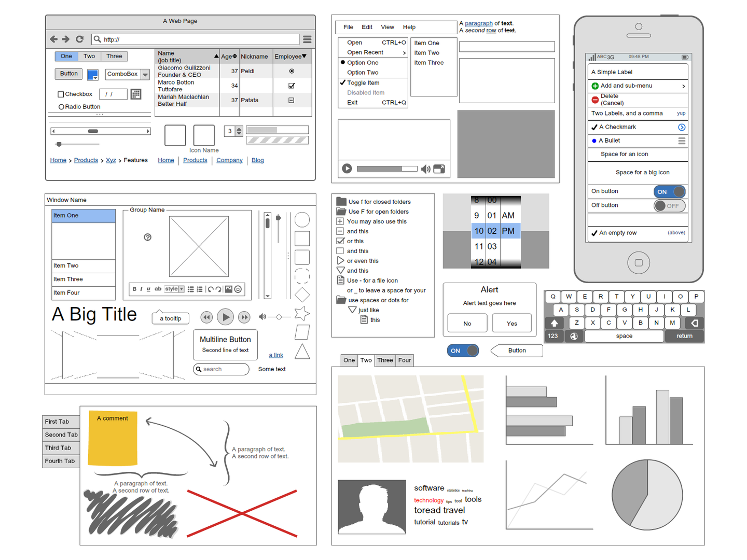Viewport: 747px width, 560px height.
Task: Click the diamond shape icon
Action: (x=302, y=295)
